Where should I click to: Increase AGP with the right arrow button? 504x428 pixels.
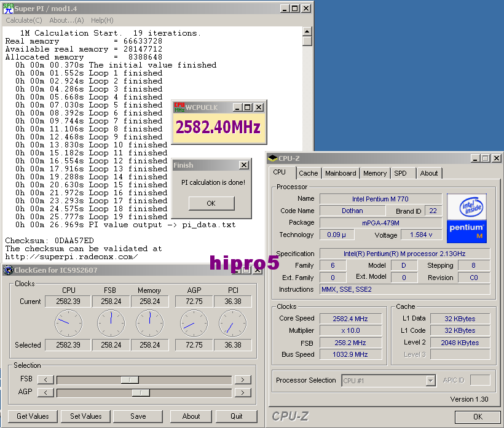click(243, 392)
